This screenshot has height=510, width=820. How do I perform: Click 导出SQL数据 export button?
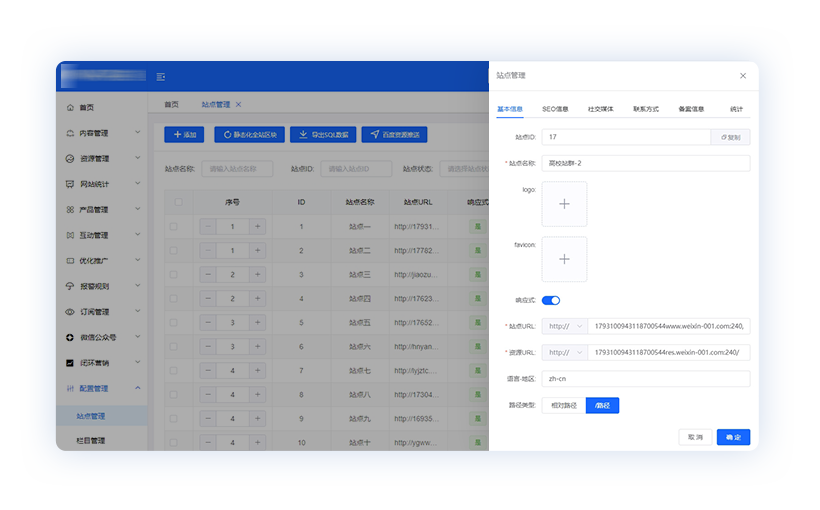323,135
